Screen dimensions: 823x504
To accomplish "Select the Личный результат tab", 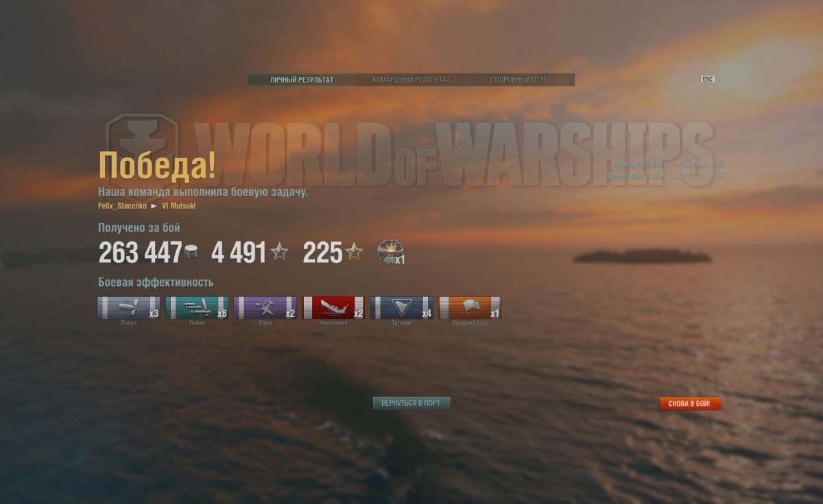I will point(302,80).
